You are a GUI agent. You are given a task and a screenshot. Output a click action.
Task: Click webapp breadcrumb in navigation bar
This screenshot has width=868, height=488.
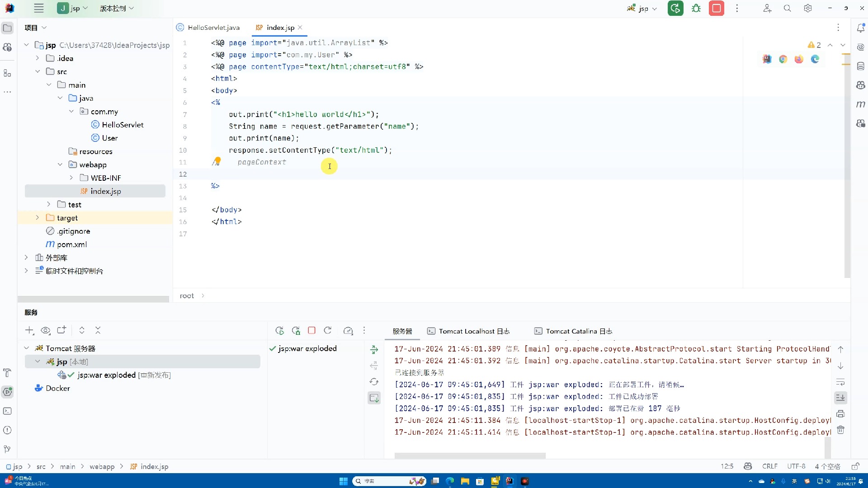[102, 466]
